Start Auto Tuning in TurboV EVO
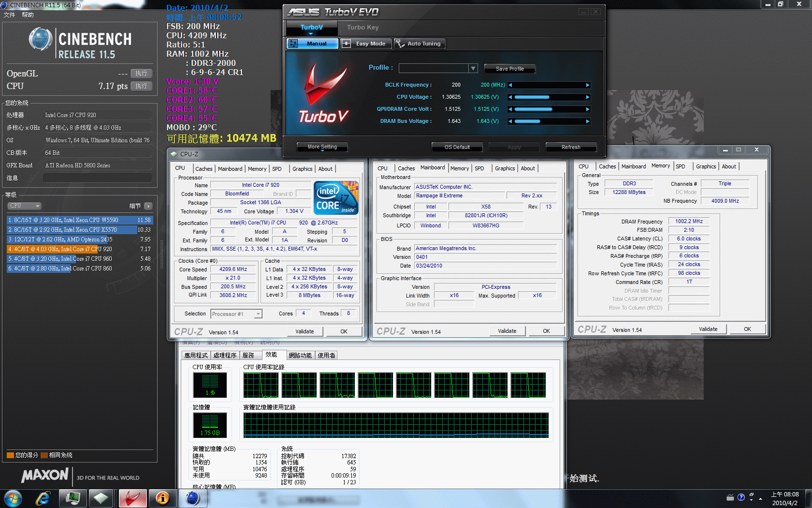Screen dimensions: 812x508 pos(419,44)
